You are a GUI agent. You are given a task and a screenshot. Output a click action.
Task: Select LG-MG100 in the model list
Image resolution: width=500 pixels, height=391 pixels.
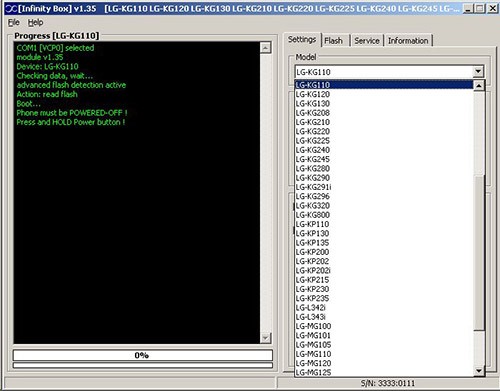384,326
